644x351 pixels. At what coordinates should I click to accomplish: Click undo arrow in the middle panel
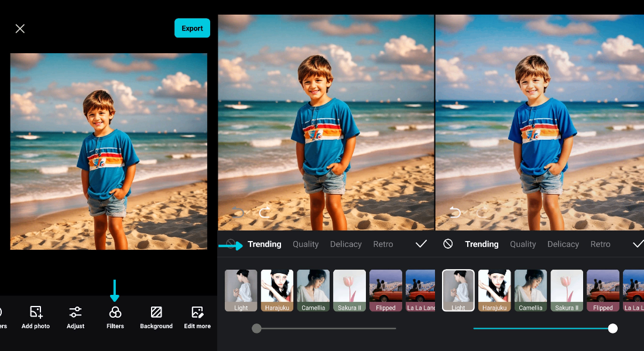pos(238,212)
